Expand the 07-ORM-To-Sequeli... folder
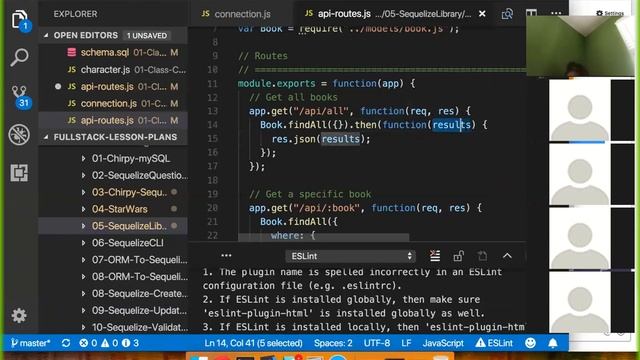640x360 pixels. pyautogui.click(x=113, y=260)
